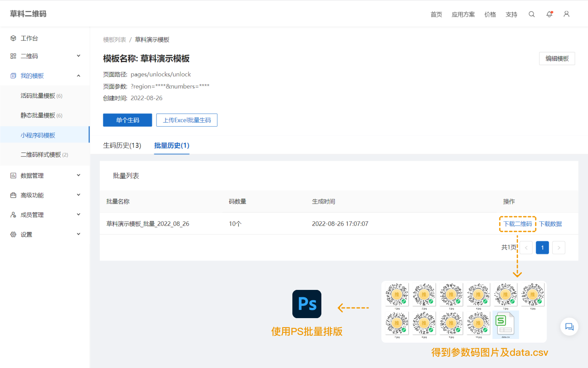Open 应用方案 in the top navigation

tap(463, 14)
